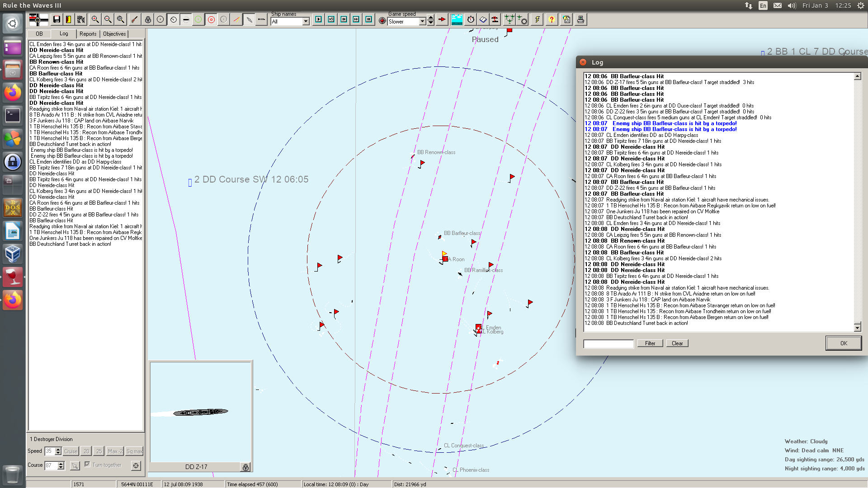Set speed with the 25 button
The height and width of the screenshot is (488, 868).
click(99, 451)
